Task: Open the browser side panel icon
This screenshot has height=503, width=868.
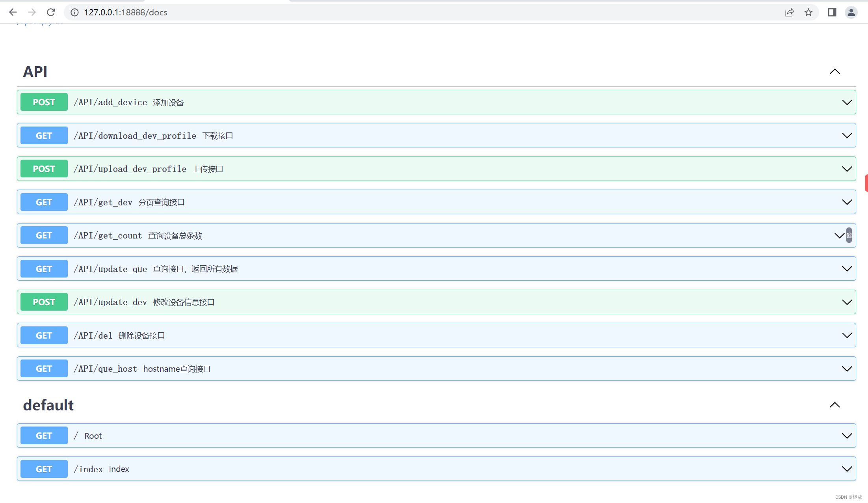Action: [832, 12]
